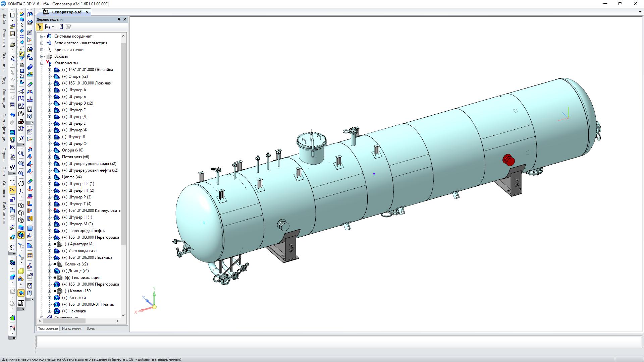Viewport: 644px width, 362px height.
Task: Open the tree composition dropdown arrow
Action: tap(53, 27)
